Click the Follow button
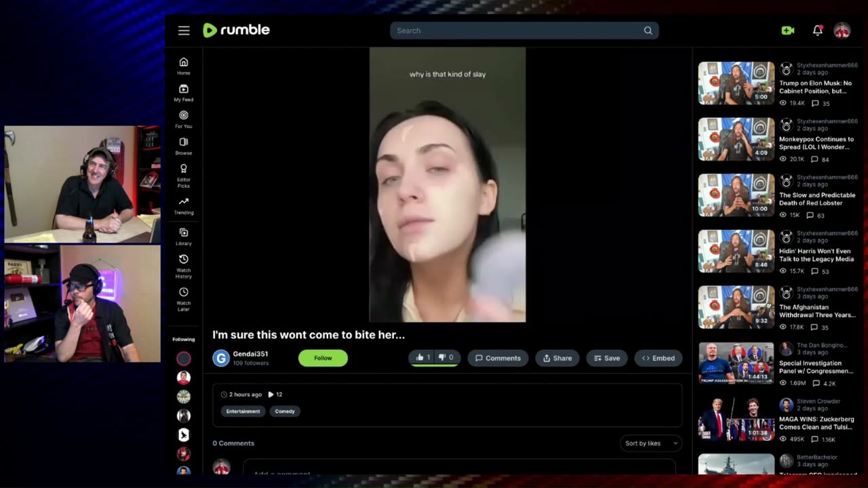This screenshot has height=488, width=868. coord(323,358)
